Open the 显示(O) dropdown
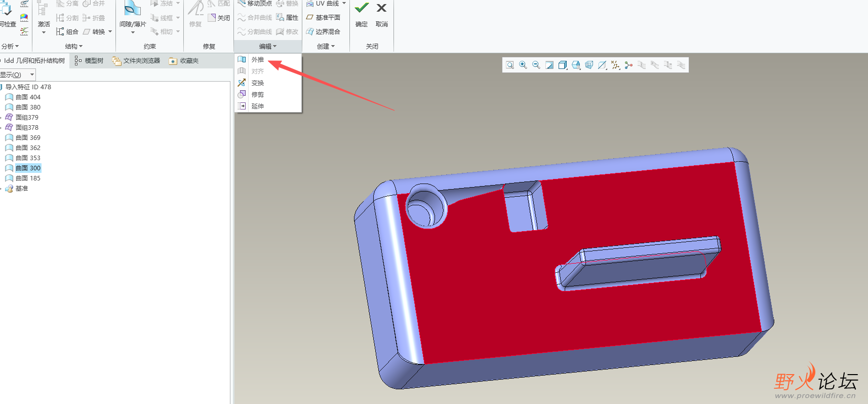Screen dimensions: 868x404 [18, 75]
